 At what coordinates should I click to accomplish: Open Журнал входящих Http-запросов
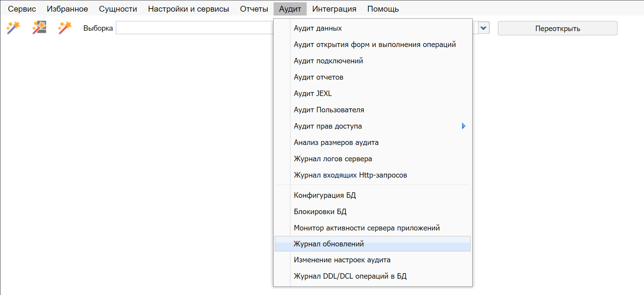point(373,175)
